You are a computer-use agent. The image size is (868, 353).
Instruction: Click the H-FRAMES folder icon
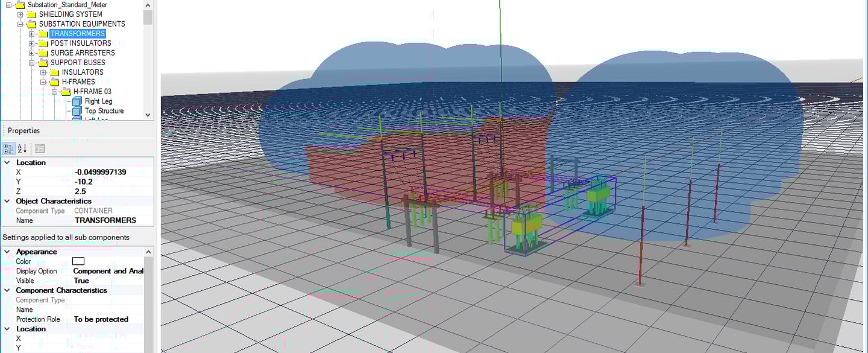(55, 82)
